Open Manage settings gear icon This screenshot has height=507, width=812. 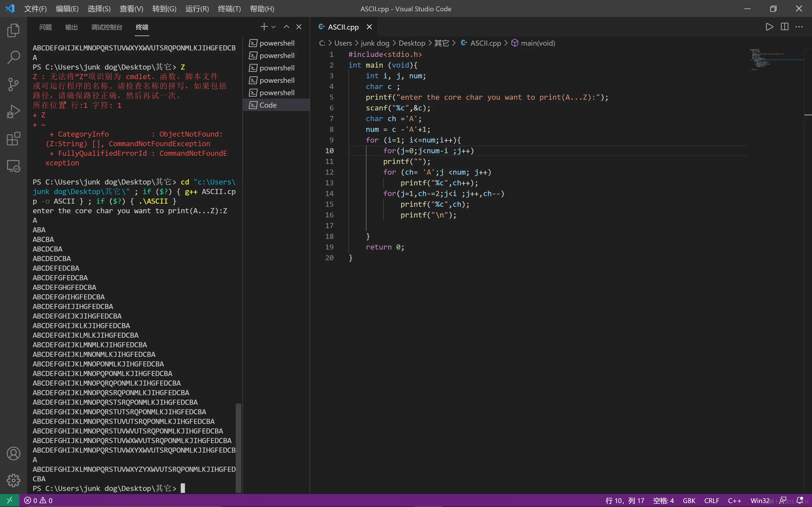pos(14,480)
